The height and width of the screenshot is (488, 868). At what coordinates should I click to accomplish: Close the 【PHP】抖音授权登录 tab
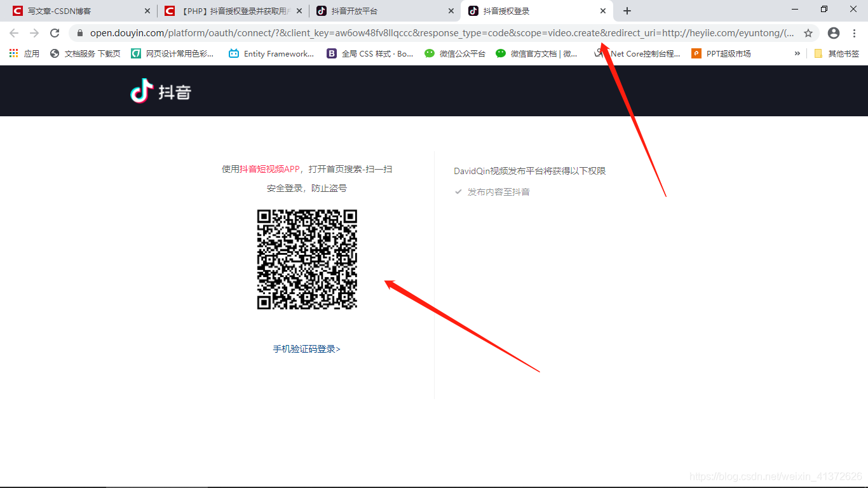pyautogui.click(x=299, y=11)
